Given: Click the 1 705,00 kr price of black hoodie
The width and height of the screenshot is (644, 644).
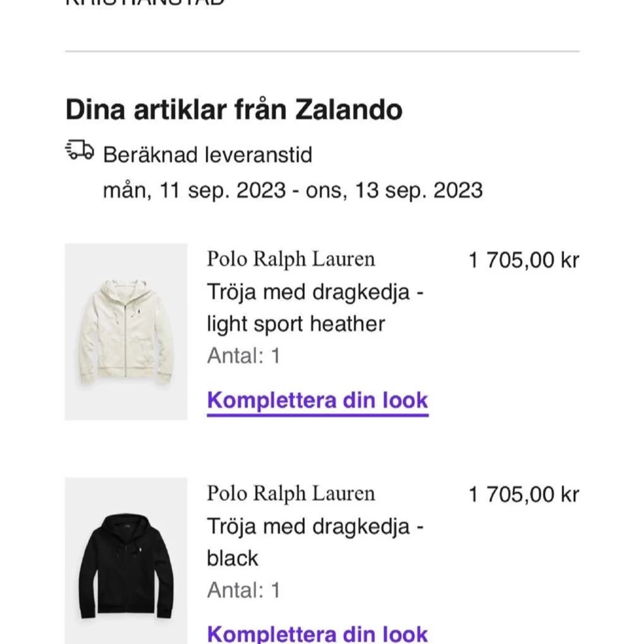Looking at the screenshot, I should (x=524, y=494).
